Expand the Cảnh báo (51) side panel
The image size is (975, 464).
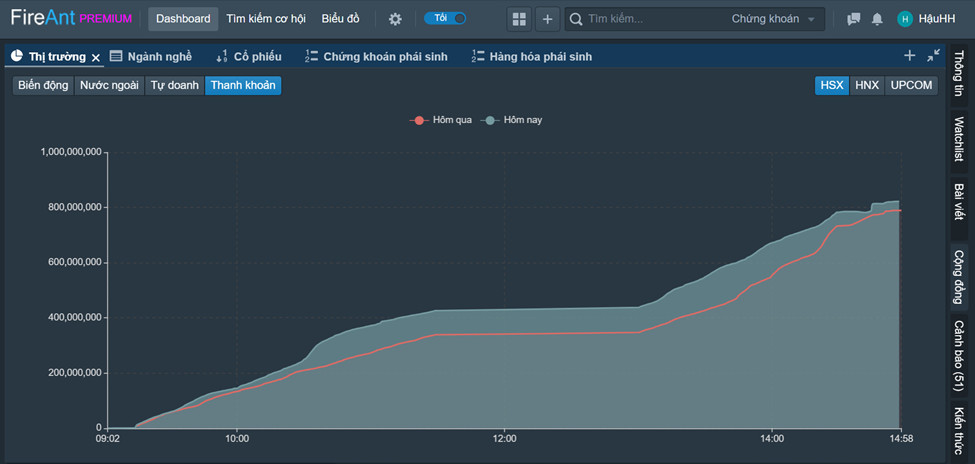point(958,358)
